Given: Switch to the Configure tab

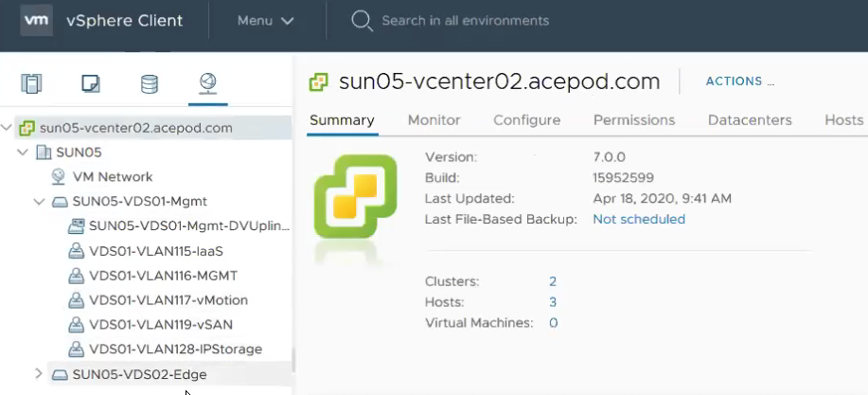Looking at the screenshot, I should tap(527, 120).
